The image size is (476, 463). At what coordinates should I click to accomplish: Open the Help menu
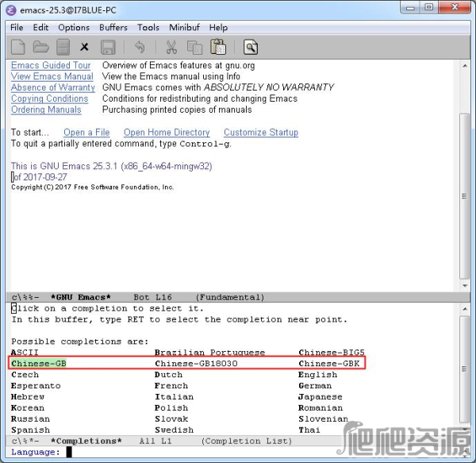(x=218, y=28)
